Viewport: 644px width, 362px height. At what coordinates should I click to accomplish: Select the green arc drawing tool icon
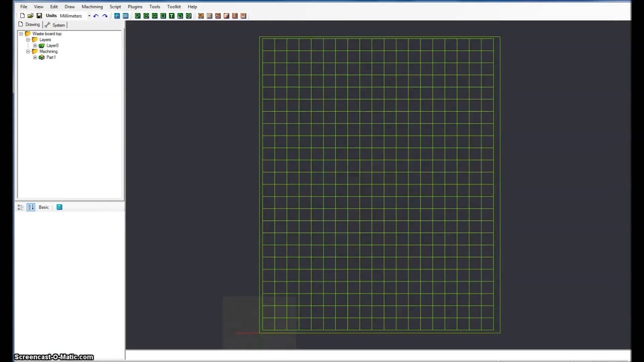180,16
